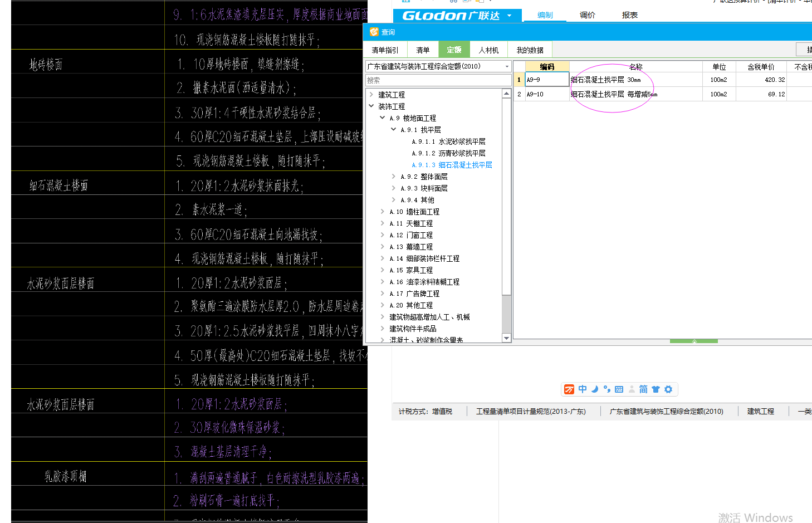Expand the A.16 油漆涂料裱糊工程 node
The image size is (812, 523).
pyautogui.click(x=382, y=281)
